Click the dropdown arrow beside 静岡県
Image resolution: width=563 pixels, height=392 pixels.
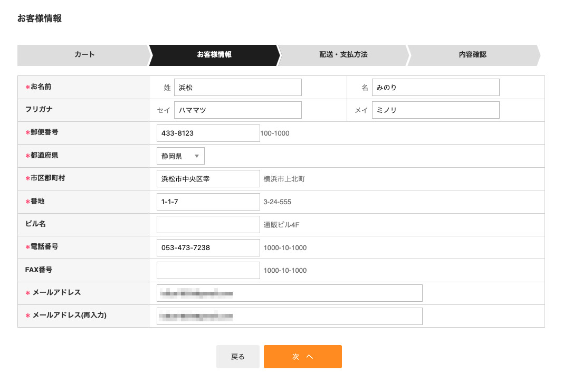[196, 156]
